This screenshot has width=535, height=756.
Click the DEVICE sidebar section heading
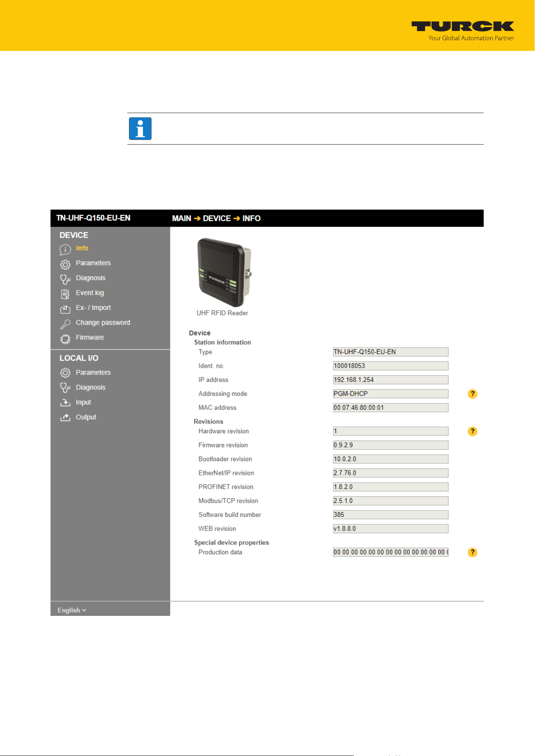[74, 235]
